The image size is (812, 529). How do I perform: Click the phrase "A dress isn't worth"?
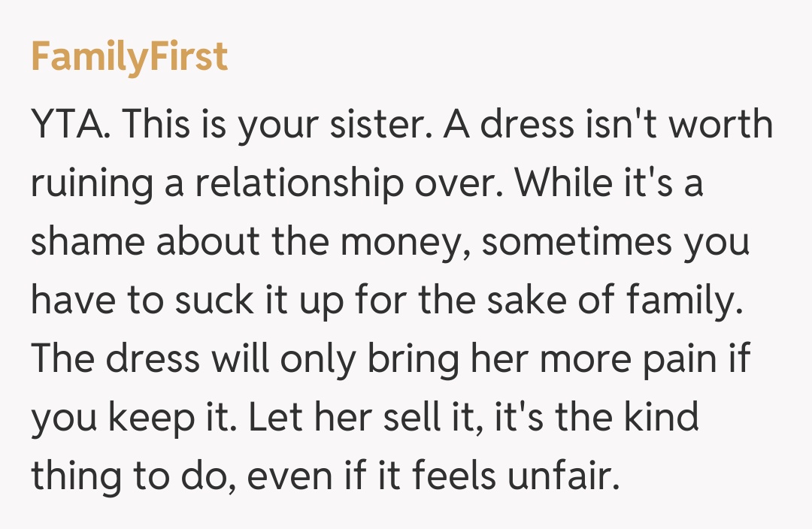pyautogui.click(x=607, y=126)
